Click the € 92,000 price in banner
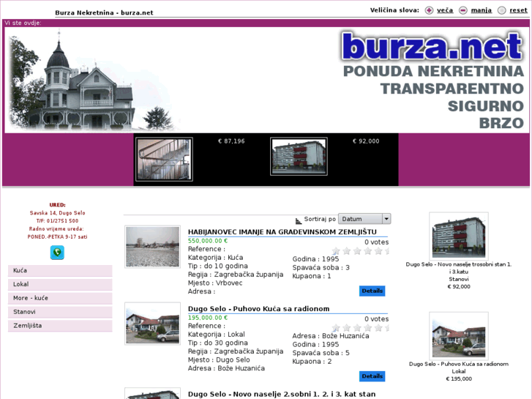The width and height of the screenshot is (532, 399). [366, 141]
